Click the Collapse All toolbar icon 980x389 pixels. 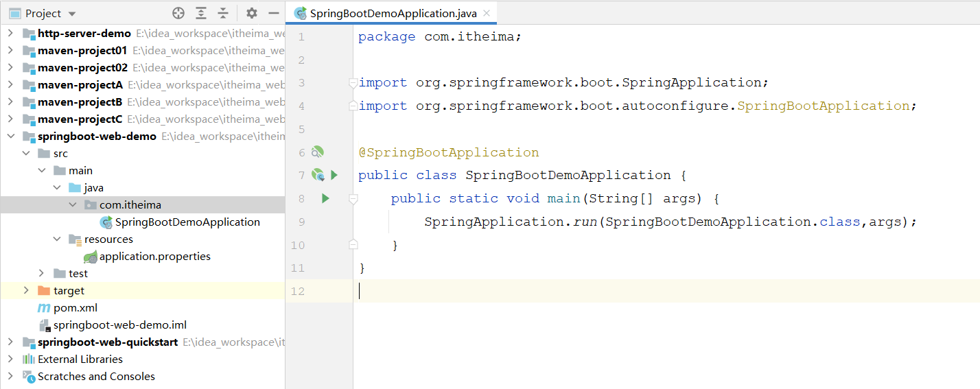click(223, 13)
